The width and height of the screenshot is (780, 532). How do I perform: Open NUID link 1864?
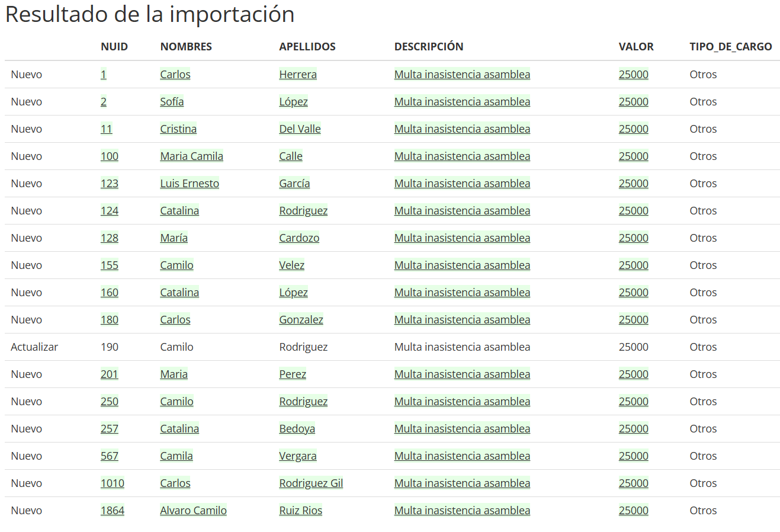pos(113,511)
